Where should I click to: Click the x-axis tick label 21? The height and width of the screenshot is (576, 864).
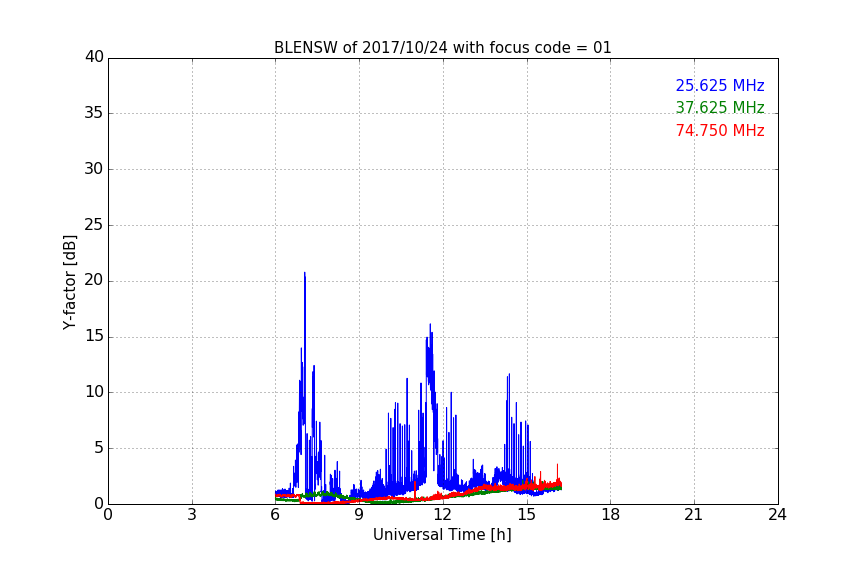click(x=694, y=515)
